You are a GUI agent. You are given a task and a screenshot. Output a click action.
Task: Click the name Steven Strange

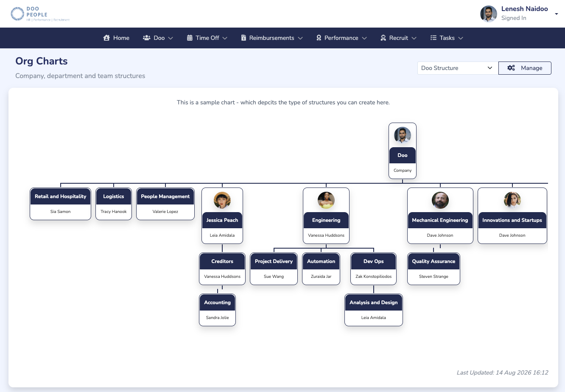pyautogui.click(x=434, y=276)
